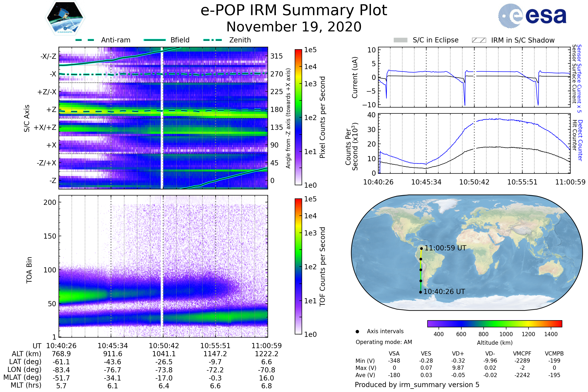Viewport: 588px width, 392px height.
Task: Click the CASSIOPE satellite hexagon logo
Action: [x=65, y=18]
